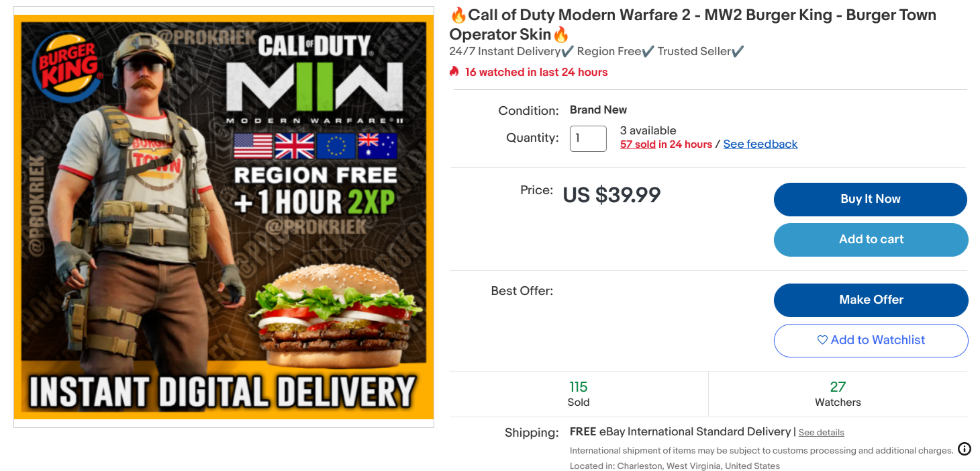Click the fire emoji at title start
Image resolution: width=980 pixels, height=471 pixels.
[x=458, y=15]
